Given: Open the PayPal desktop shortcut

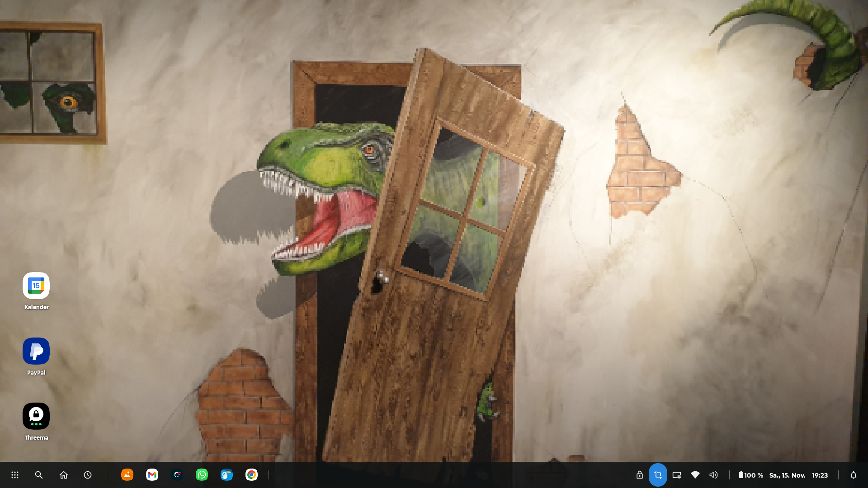Looking at the screenshot, I should [36, 352].
